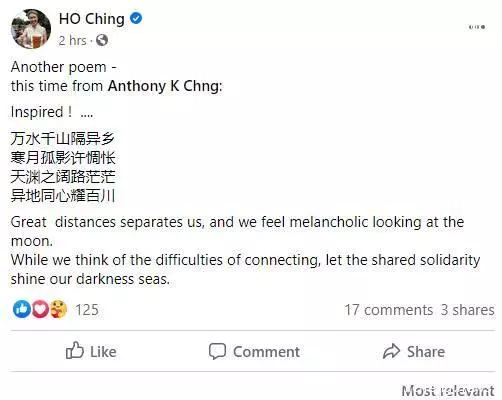Image resolution: width=502 pixels, height=400 pixels.
Task: Open the 17 comments link
Action: 389,310
